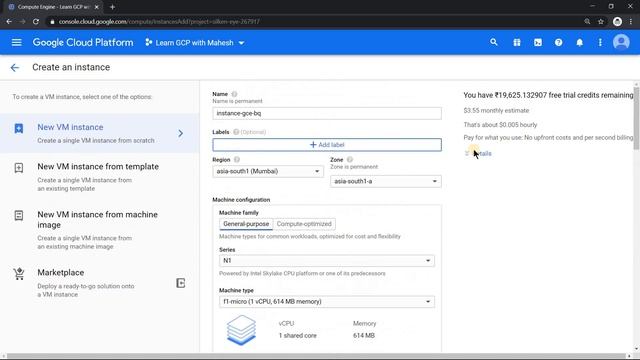
Task: Open project selector Learn GCP with Mahesh
Action: click(195, 42)
